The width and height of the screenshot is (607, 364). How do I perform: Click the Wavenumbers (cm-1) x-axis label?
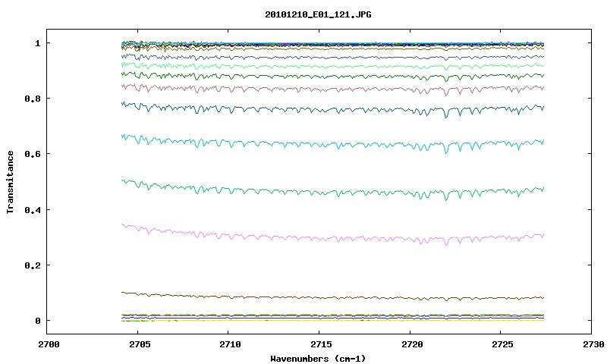pos(318,359)
